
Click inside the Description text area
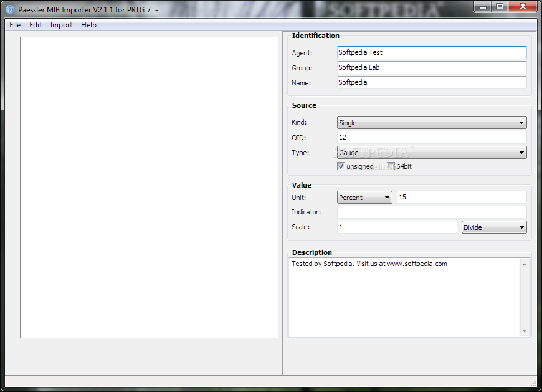404,297
